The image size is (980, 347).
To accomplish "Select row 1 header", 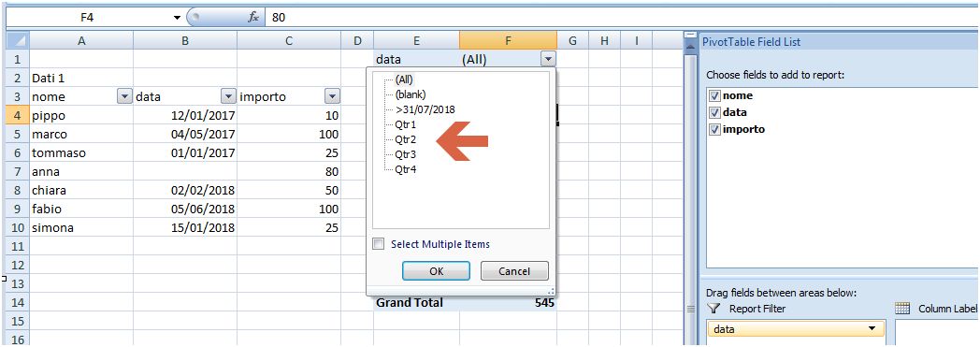I will pyautogui.click(x=18, y=60).
